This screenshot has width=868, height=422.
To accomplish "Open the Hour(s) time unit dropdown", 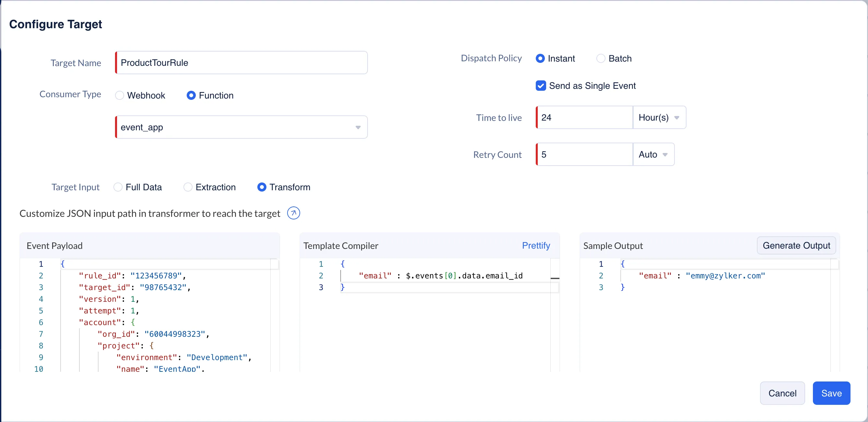I will [x=659, y=118].
